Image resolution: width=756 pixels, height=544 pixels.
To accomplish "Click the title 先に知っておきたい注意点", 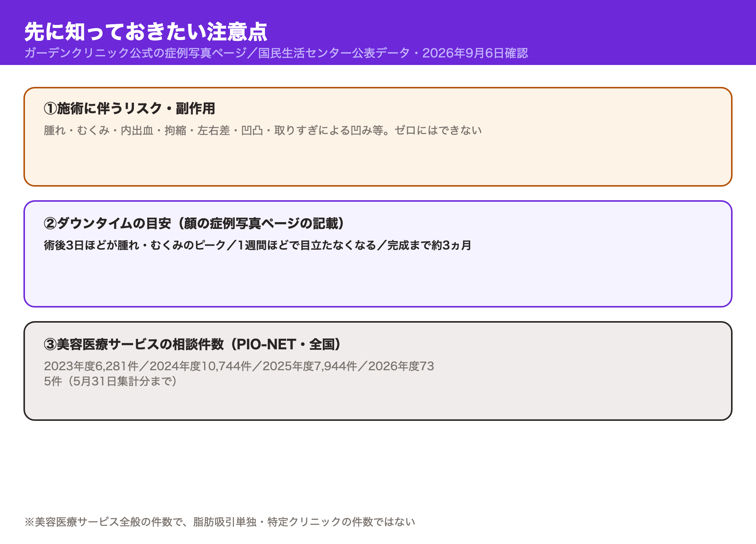I will pos(146,32).
